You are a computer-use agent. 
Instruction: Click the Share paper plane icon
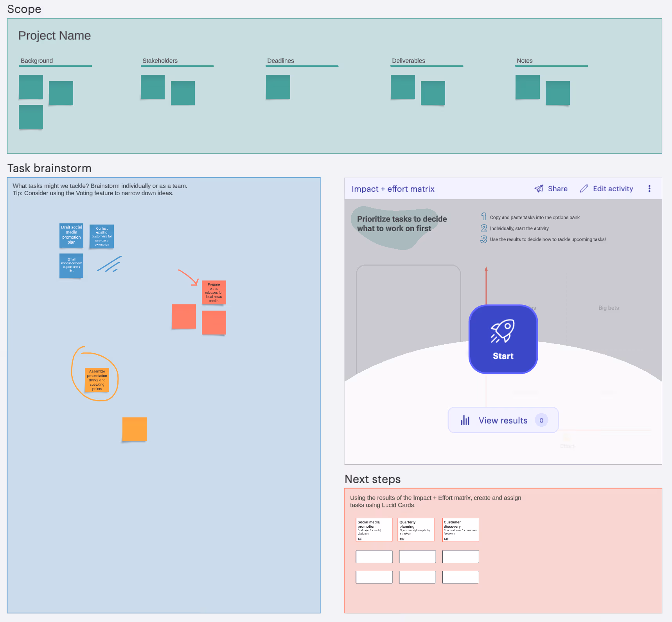coord(539,189)
